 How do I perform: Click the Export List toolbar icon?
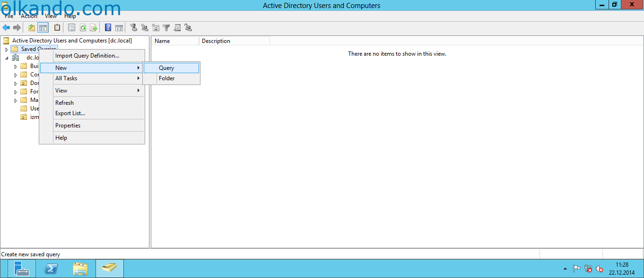[x=94, y=28]
